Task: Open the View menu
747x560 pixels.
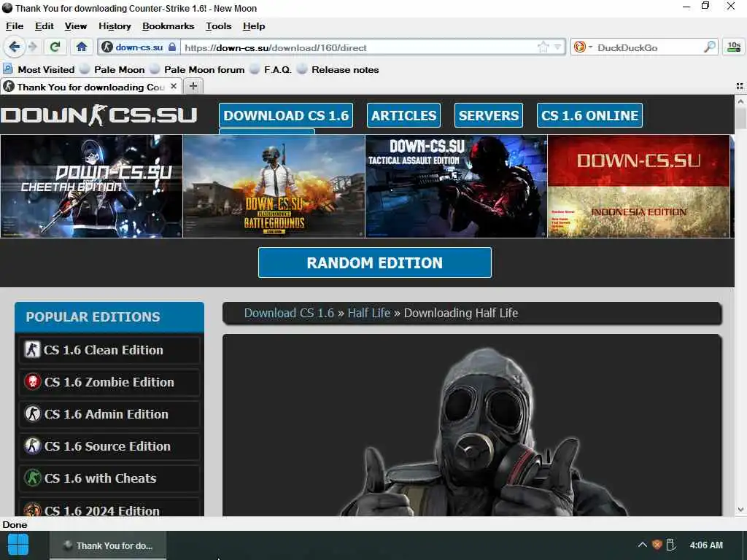Action: 76,26
